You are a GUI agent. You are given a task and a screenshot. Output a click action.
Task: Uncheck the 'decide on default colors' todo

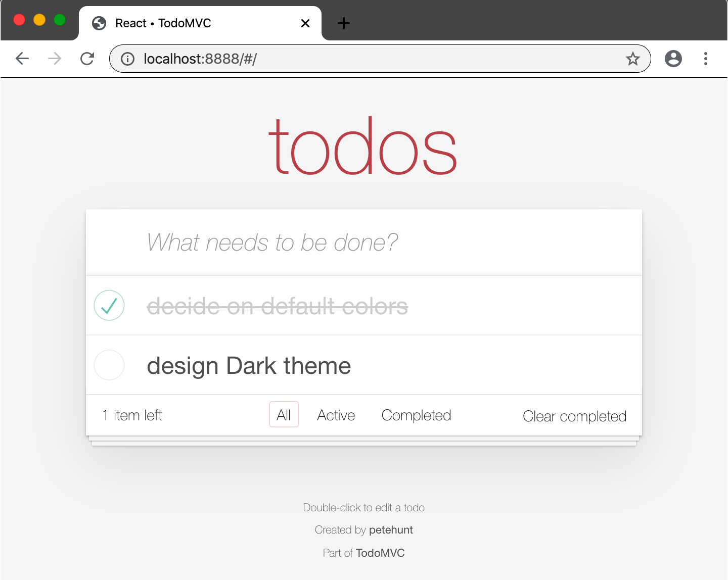click(109, 305)
